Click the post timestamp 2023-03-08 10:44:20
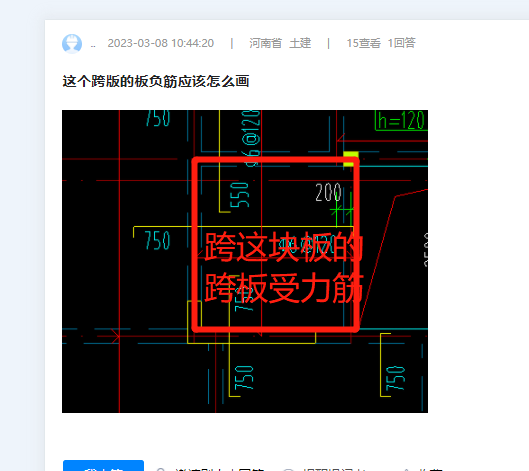 [161, 43]
